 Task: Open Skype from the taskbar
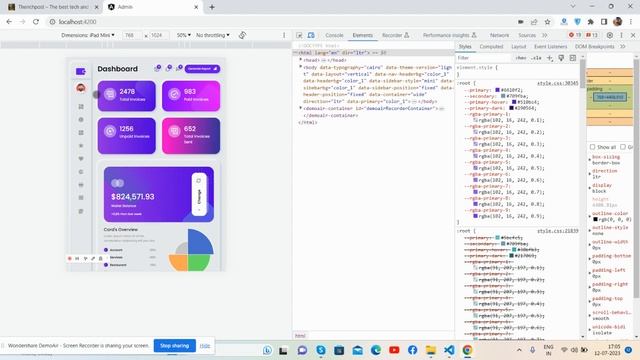click(321, 350)
